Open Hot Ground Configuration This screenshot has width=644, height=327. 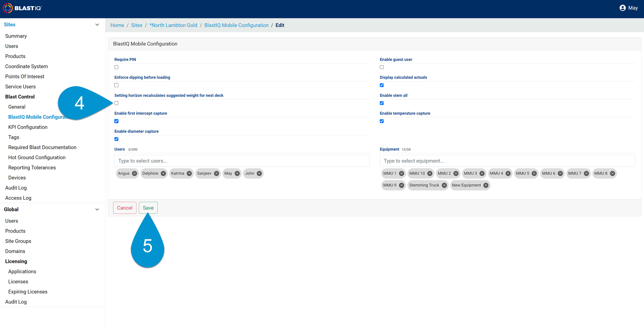click(x=37, y=158)
